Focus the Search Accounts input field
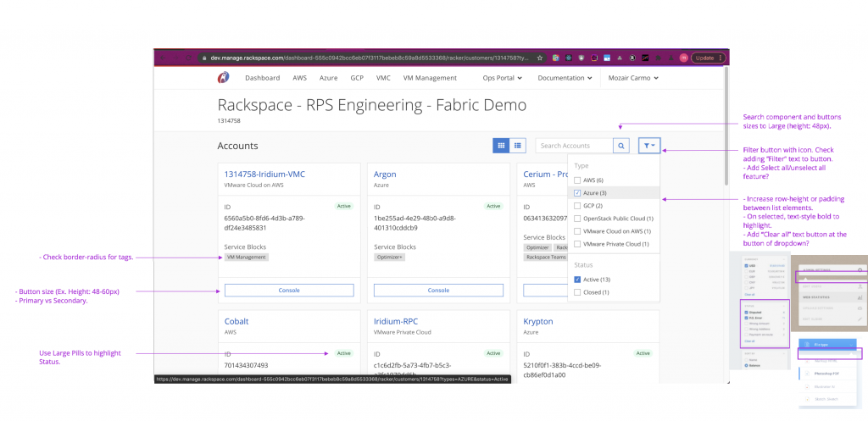 pos(574,146)
